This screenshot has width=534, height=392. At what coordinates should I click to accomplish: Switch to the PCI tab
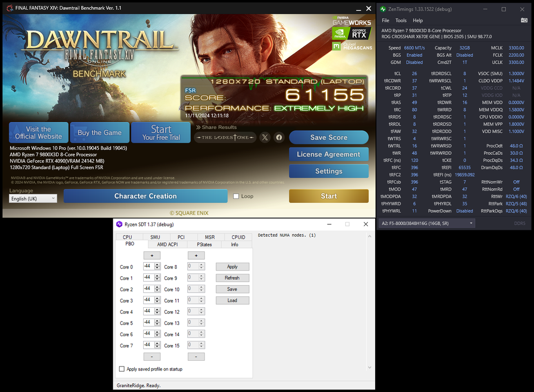[181, 237]
